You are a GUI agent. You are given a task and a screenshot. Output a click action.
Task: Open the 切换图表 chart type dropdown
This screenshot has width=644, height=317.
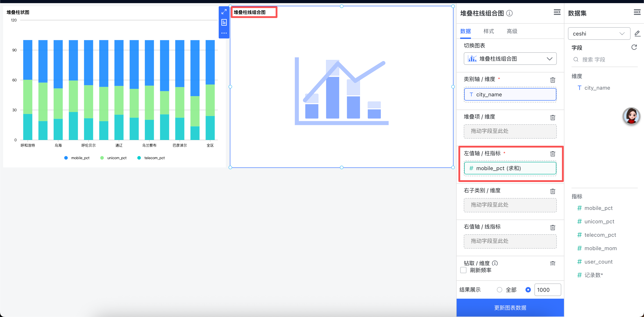pyautogui.click(x=510, y=59)
